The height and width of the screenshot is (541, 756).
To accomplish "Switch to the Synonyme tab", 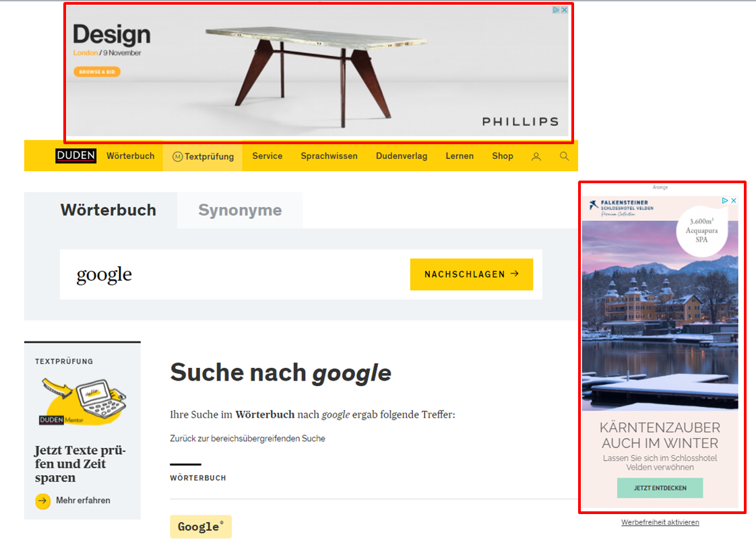I will point(240,210).
